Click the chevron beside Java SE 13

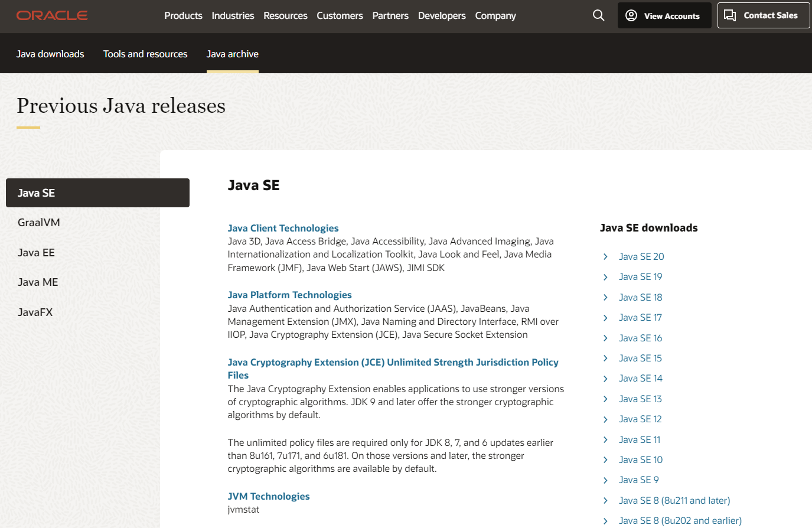pos(605,399)
